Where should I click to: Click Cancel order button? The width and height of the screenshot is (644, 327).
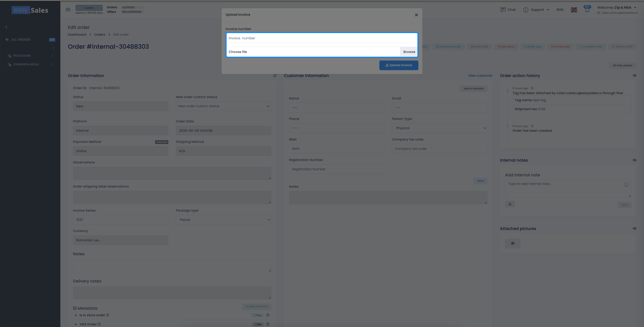(x=560, y=47)
